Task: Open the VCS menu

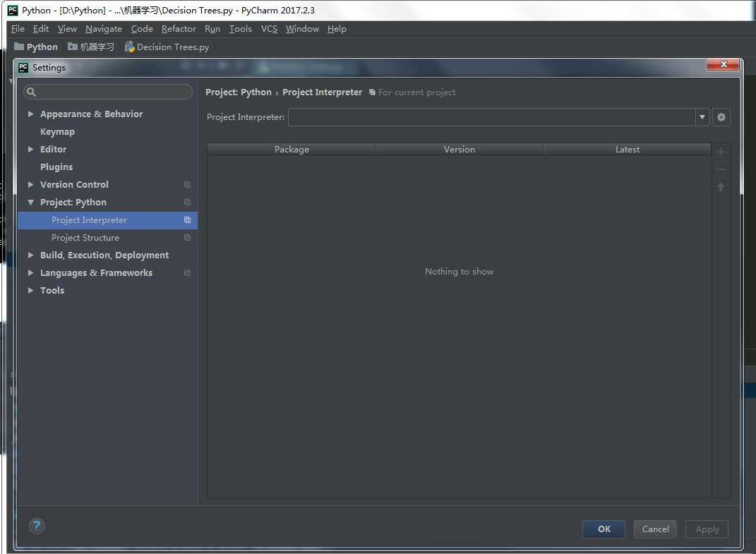Action: point(269,29)
